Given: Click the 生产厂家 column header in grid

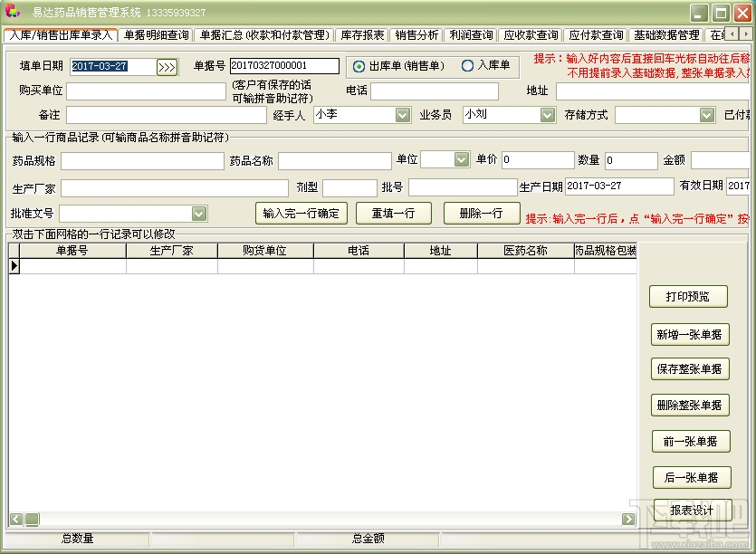Looking at the screenshot, I should (x=172, y=250).
